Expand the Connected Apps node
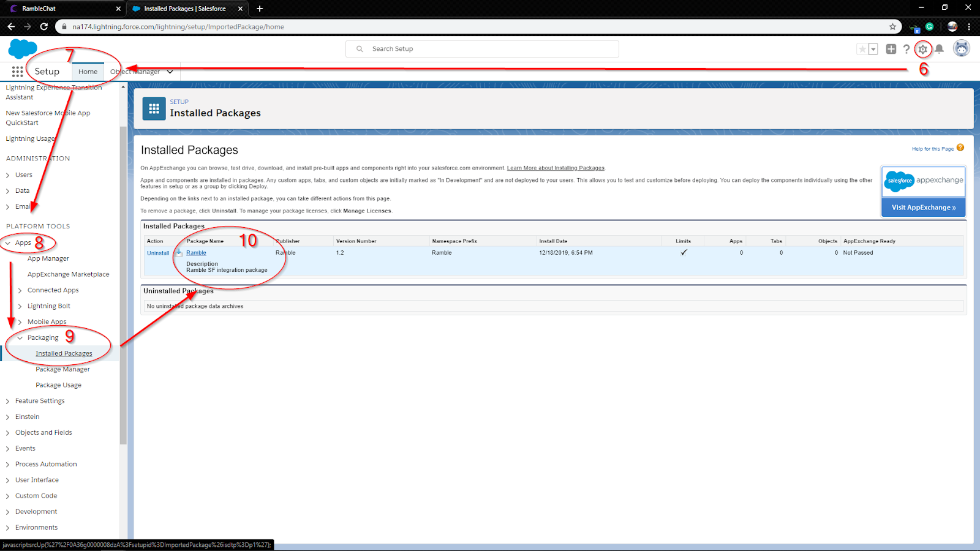The width and height of the screenshot is (980, 551). click(x=20, y=290)
